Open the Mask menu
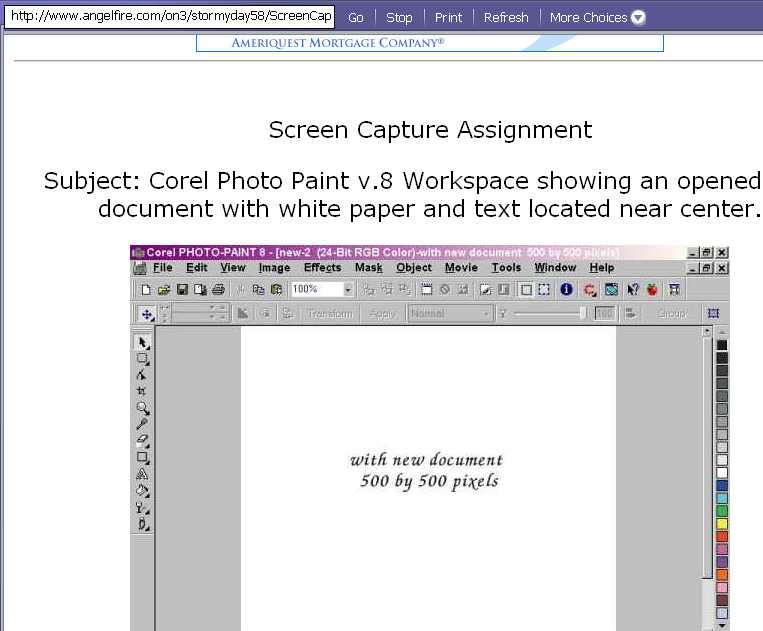This screenshot has height=631, width=763. pos(368,268)
